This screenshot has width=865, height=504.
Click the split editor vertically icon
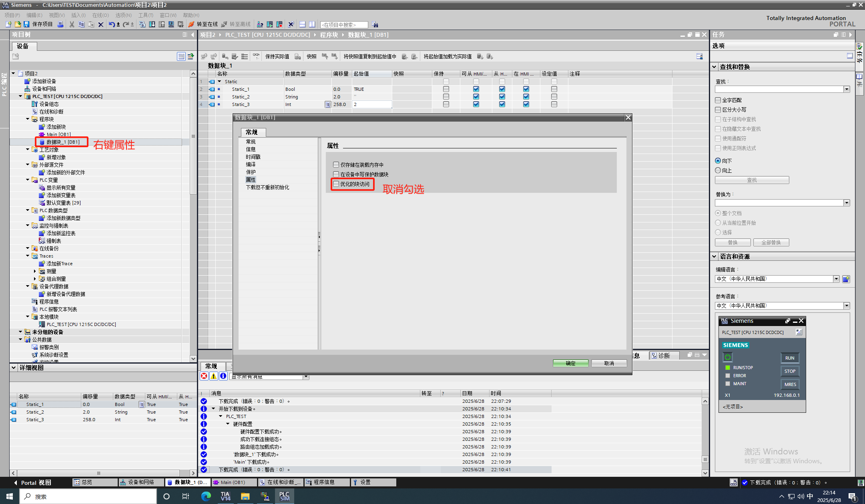coord(312,24)
